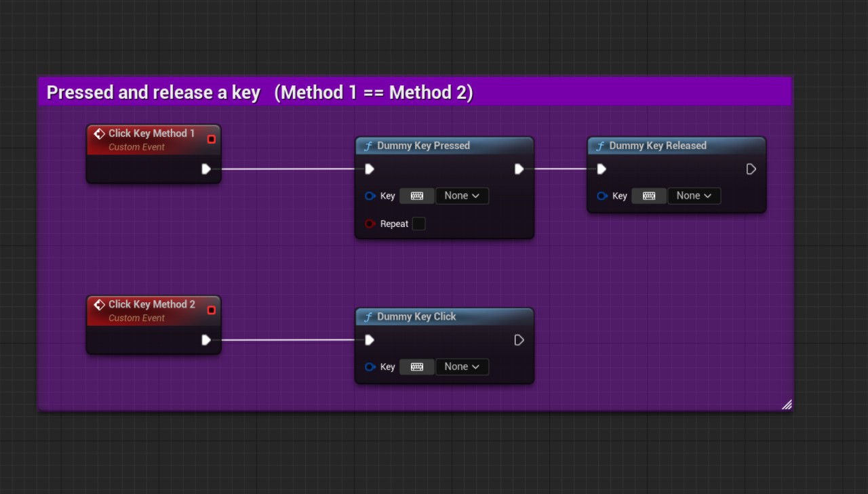Image resolution: width=868 pixels, height=494 pixels.
Task: Click the comment box resize handle corner
Action: click(787, 405)
